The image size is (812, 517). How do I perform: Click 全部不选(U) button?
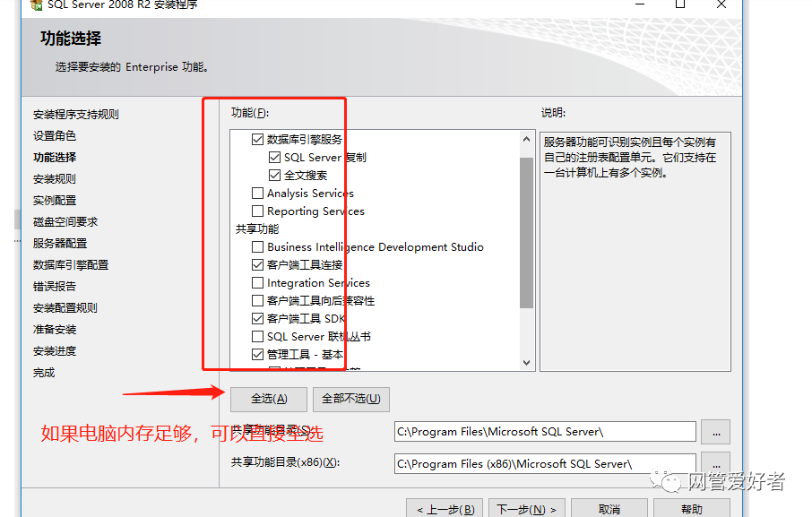pos(351,399)
